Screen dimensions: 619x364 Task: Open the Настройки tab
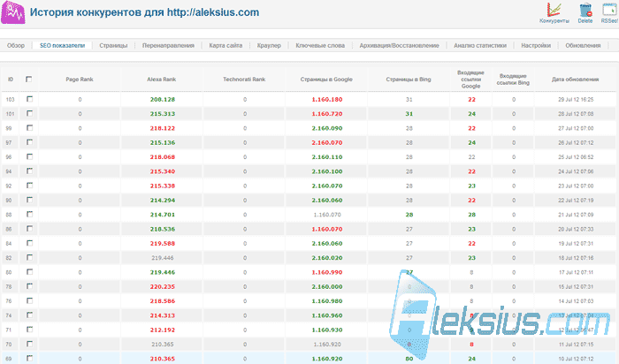[536, 45]
